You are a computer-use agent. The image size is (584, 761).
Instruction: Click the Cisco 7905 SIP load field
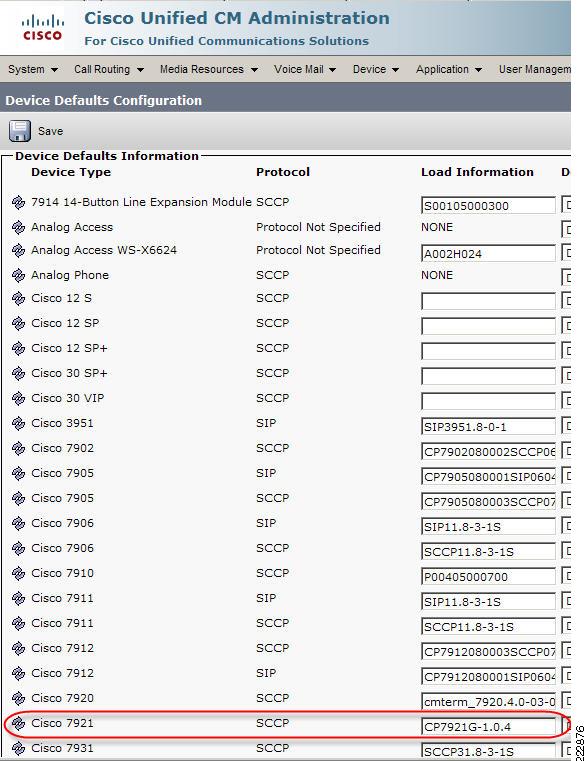pos(488,477)
